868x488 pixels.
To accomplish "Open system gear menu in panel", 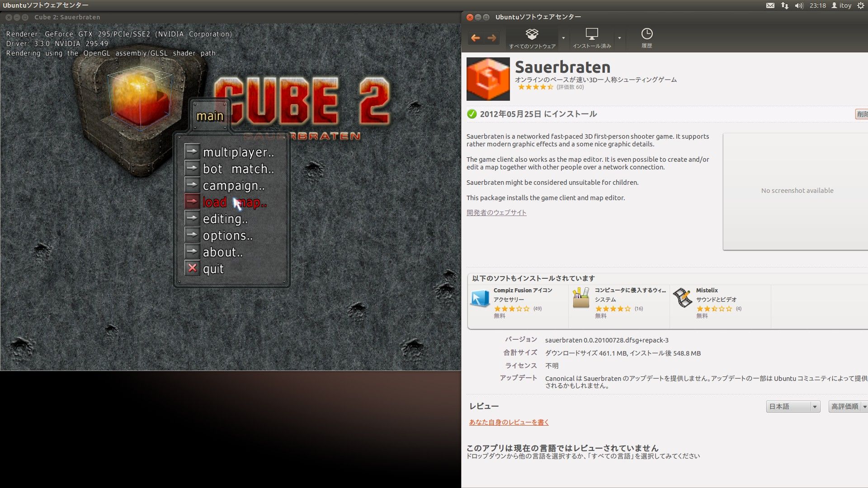I will click(x=861, y=5).
